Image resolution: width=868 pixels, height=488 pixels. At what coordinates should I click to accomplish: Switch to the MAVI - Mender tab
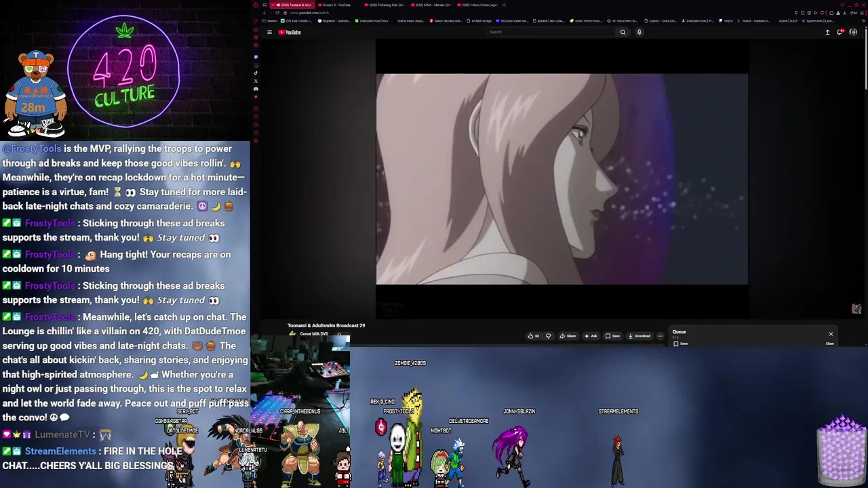coord(431,5)
